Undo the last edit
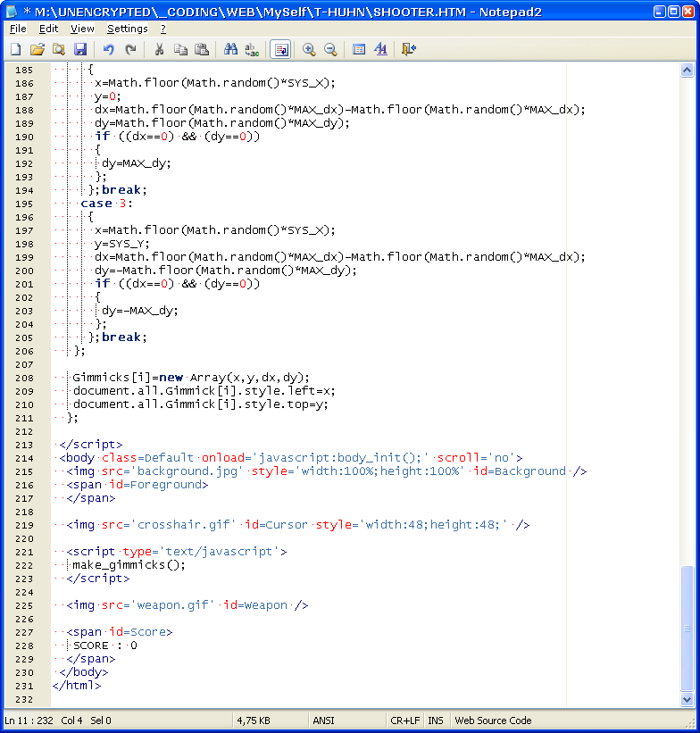Viewport: 700px width, 733px height. [109, 49]
